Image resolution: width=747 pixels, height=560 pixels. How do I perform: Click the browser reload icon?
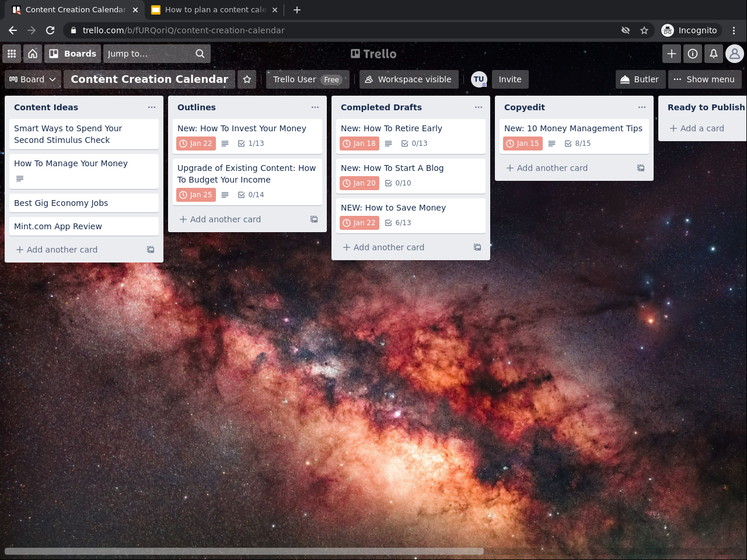(50, 30)
